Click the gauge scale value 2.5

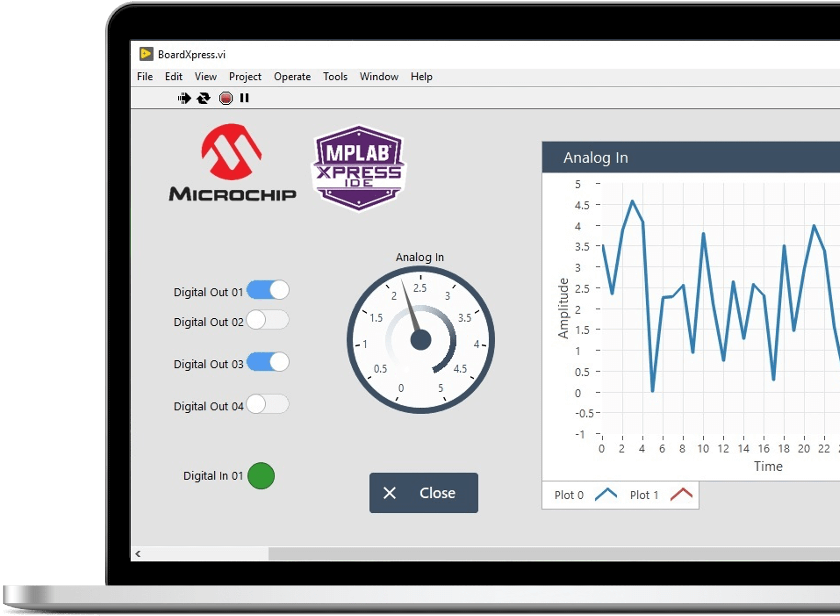tap(420, 288)
